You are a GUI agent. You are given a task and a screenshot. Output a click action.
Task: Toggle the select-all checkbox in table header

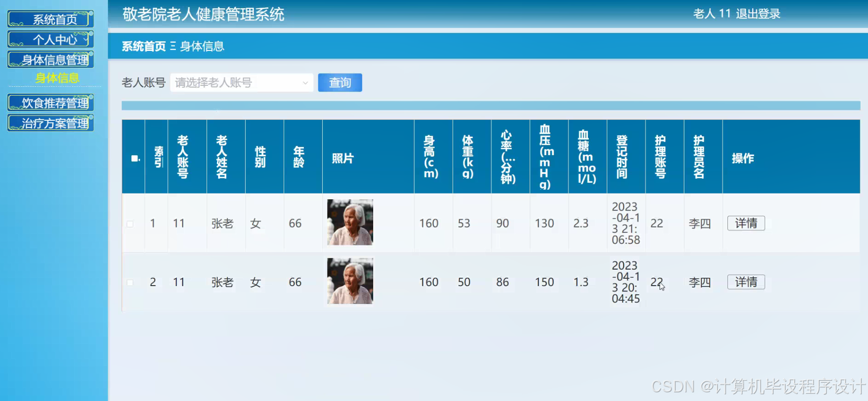click(x=135, y=158)
